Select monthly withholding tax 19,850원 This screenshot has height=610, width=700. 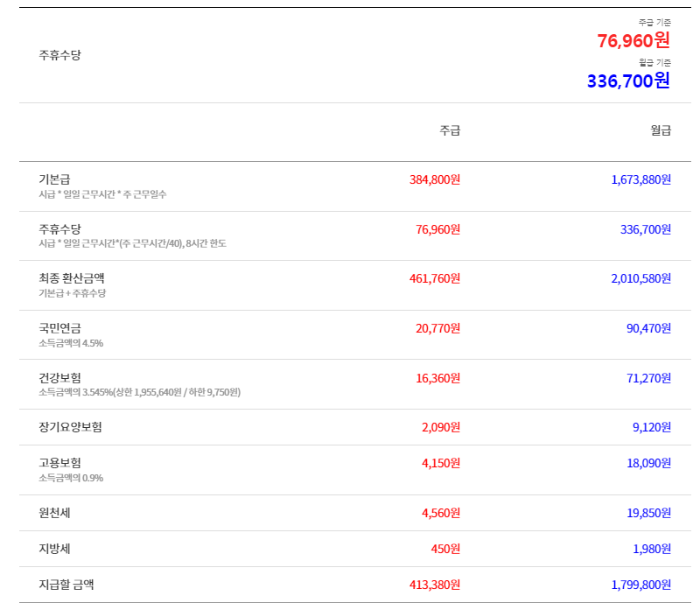click(648, 513)
